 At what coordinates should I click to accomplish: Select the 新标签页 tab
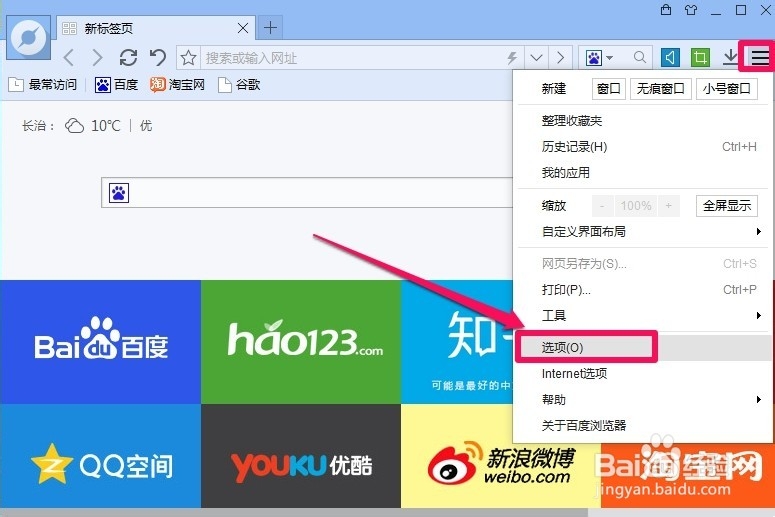(156, 28)
